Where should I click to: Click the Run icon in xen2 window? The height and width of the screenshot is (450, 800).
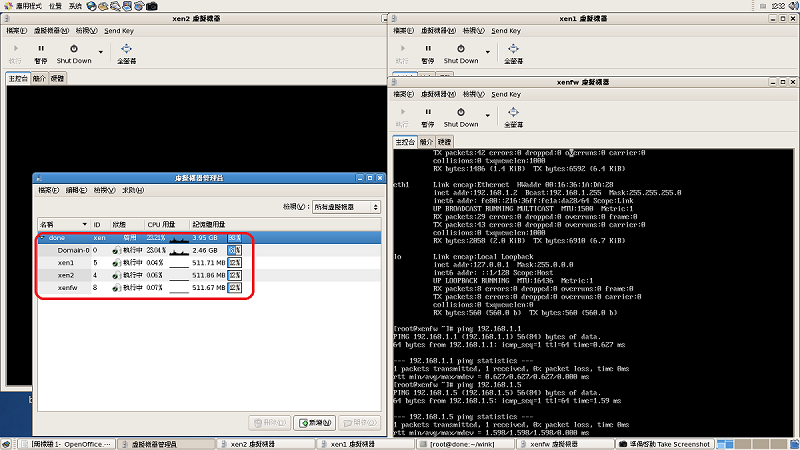click(15, 54)
